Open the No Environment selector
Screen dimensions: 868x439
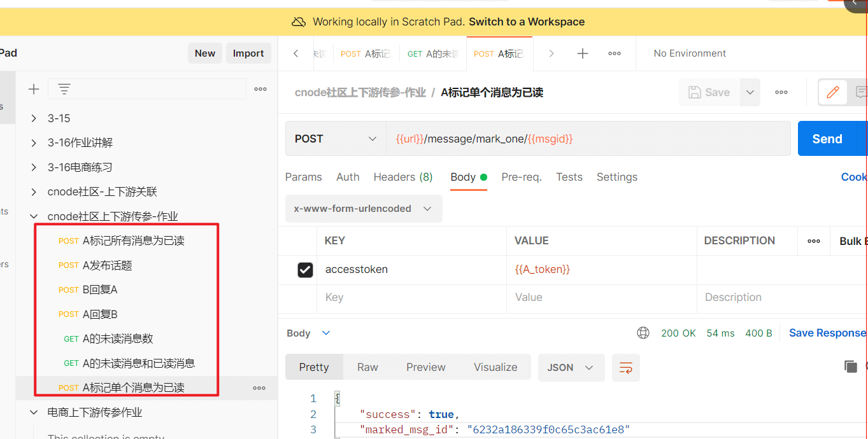click(690, 53)
